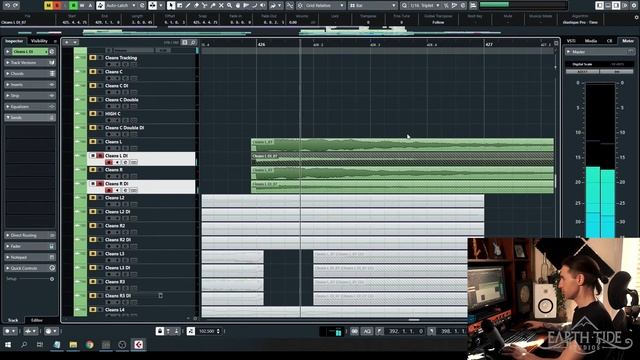Click the transport lock icon
Image resolution: width=640 pixels, height=360 pixels.
pos(160,331)
